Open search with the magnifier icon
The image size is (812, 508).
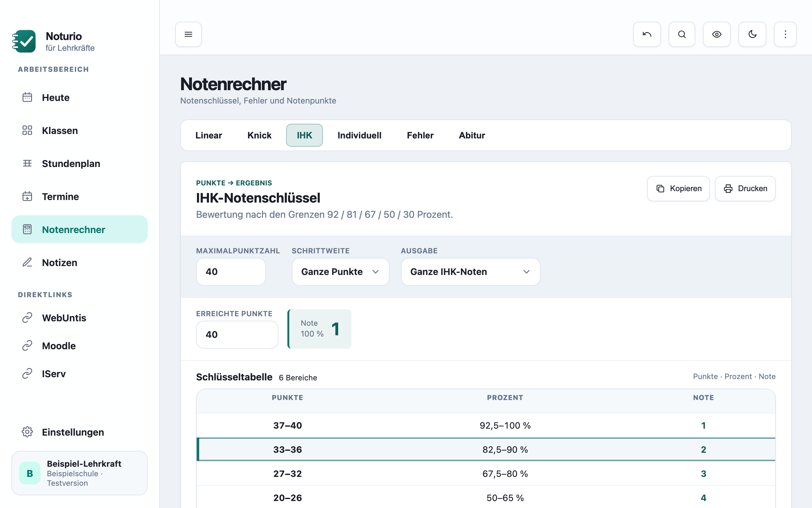click(681, 34)
